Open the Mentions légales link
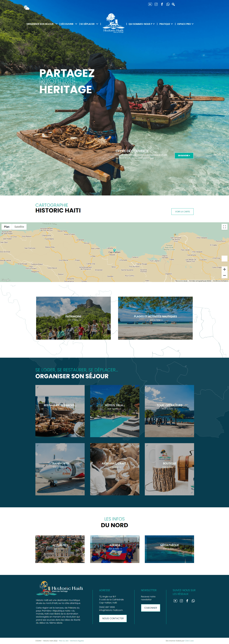The image size is (229, 644). click(x=77, y=641)
